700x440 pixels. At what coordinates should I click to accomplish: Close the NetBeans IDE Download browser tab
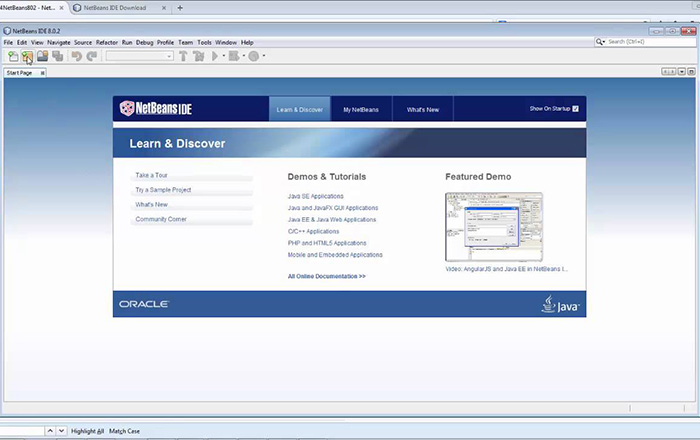pyautogui.click(x=164, y=8)
